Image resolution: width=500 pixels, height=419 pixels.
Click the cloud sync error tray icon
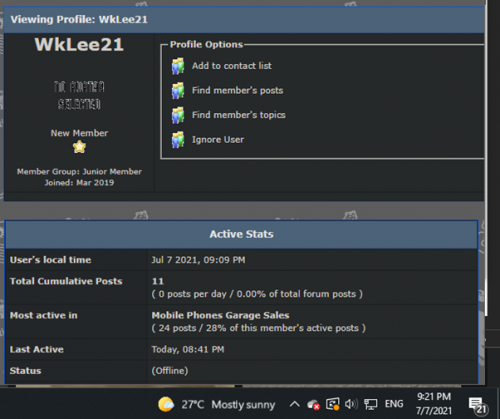313,405
